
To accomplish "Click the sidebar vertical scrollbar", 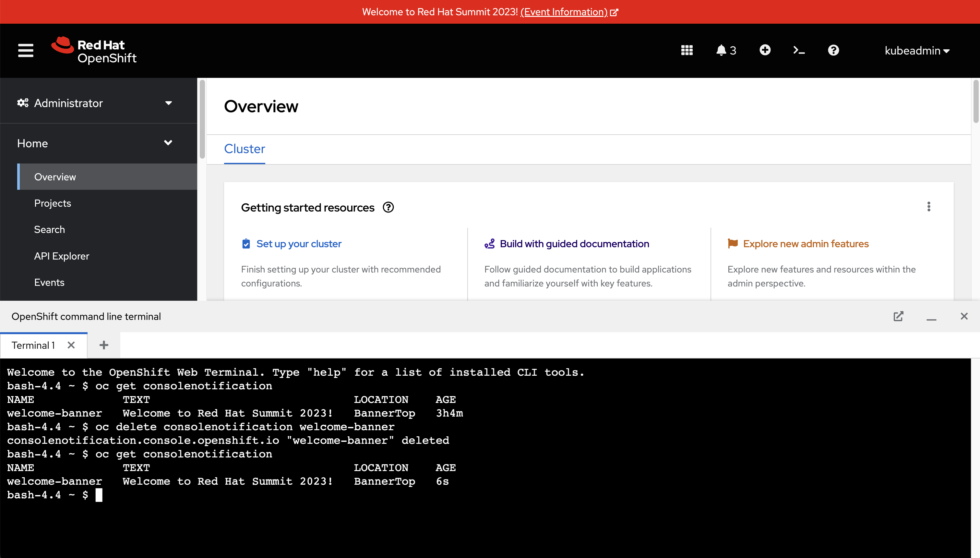I will [x=202, y=119].
